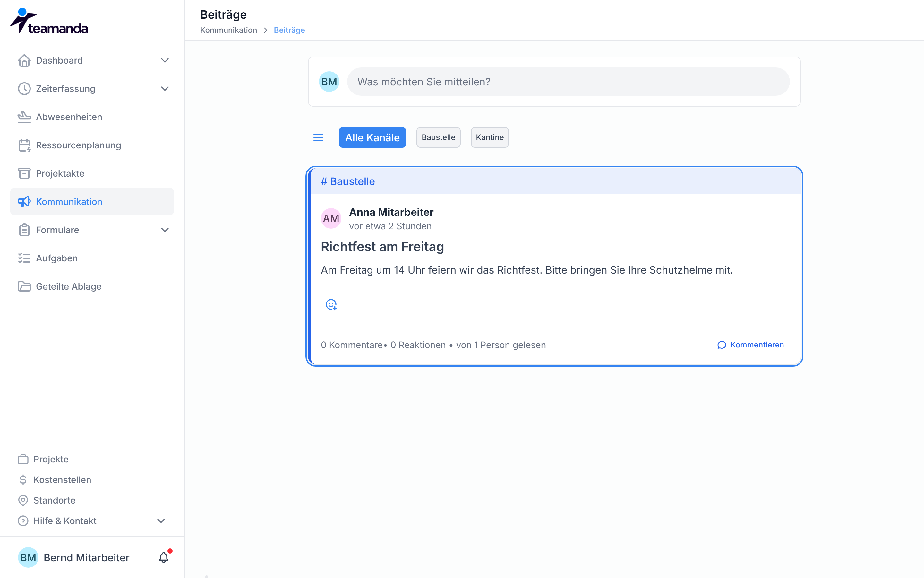Click the post title Richtfest am Freitag
Image resolution: width=924 pixels, height=578 pixels.
[382, 247]
